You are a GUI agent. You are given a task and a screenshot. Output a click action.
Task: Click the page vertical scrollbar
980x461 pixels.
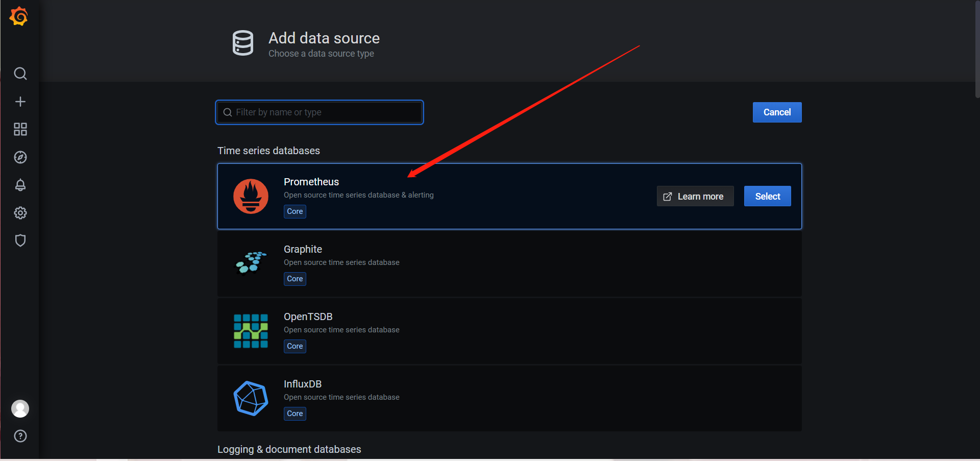(x=977, y=48)
